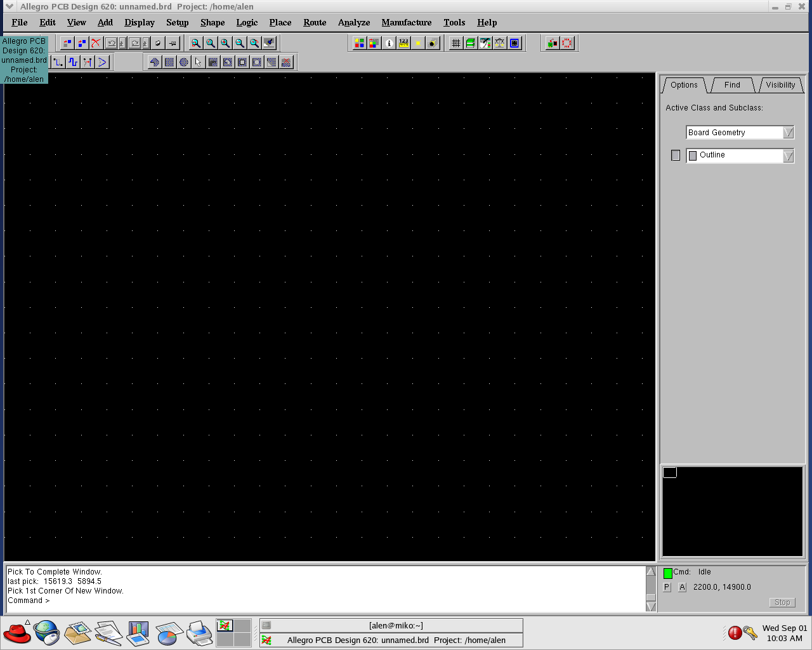Switch to the Visibility tab
812x650 pixels.
click(780, 85)
